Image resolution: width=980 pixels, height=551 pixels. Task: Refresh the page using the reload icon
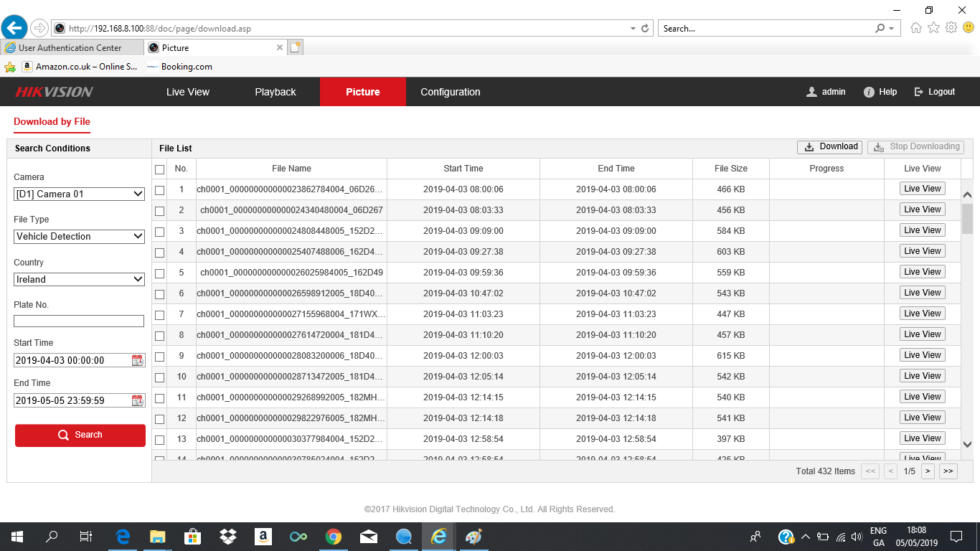click(645, 29)
